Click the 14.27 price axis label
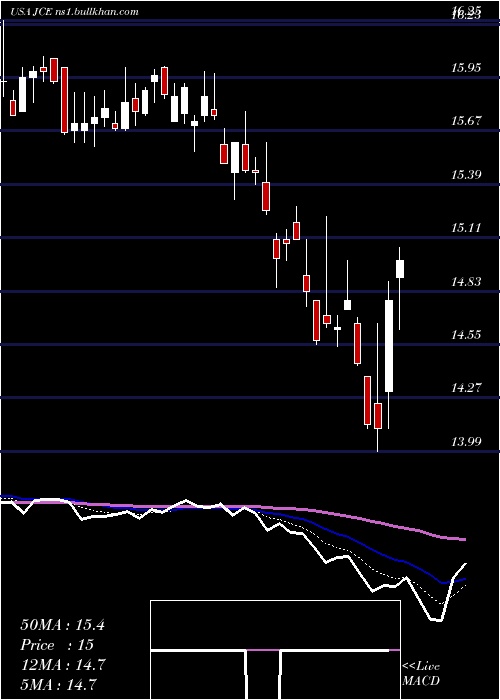500x700 pixels. pos(466,388)
